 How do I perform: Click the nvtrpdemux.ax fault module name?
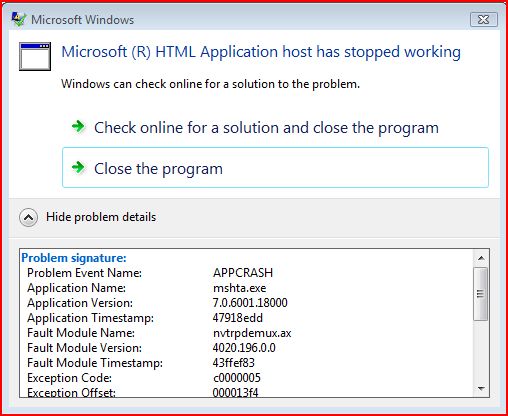252,333
